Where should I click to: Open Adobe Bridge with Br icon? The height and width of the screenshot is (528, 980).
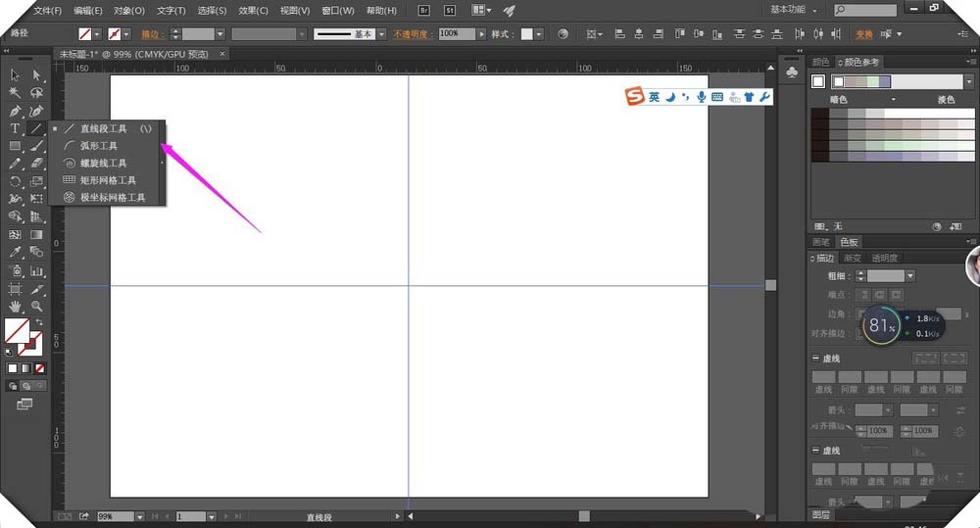[x=423, y=10]
